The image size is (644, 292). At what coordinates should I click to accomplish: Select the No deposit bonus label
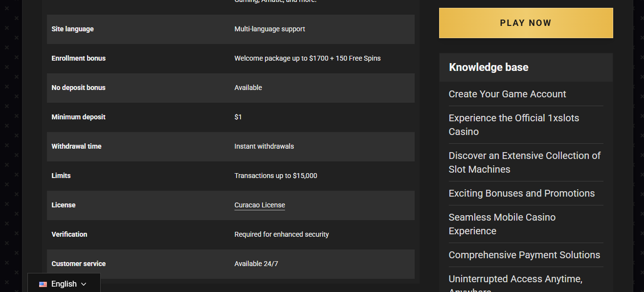pyautogui.click(x=78, y=88)
